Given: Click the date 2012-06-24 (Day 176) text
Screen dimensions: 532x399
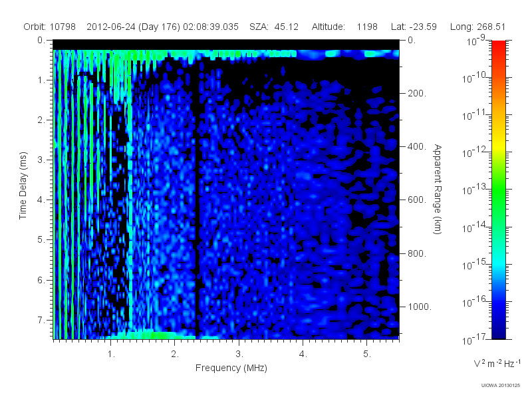Looking at the screenshot, I should 134,27.
